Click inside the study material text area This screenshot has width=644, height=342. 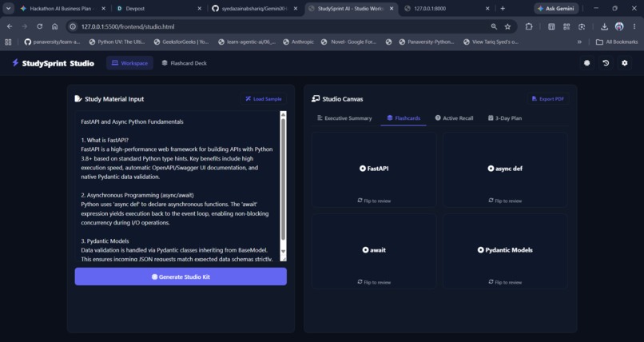[x=177, y=186]
